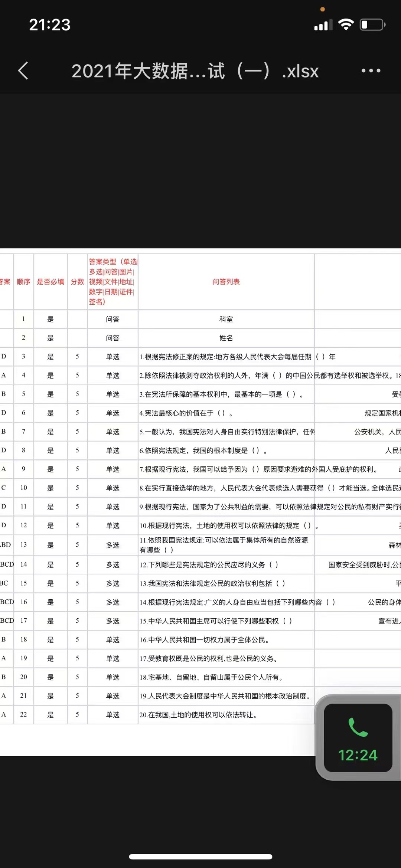Select question 5 about 人身自由

coord(226,432)
